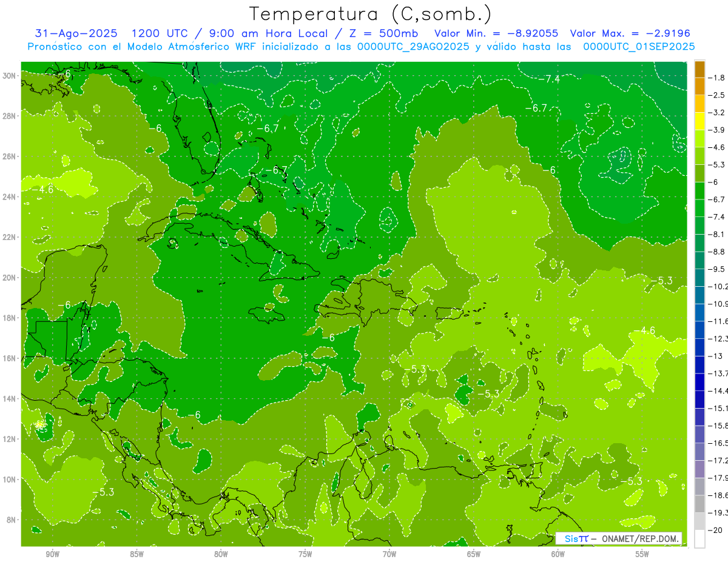Image resolution: width=728 pixels, height=562 pixels.
Task: Click the "55W" longitude axis label
Action: point(642,554)
